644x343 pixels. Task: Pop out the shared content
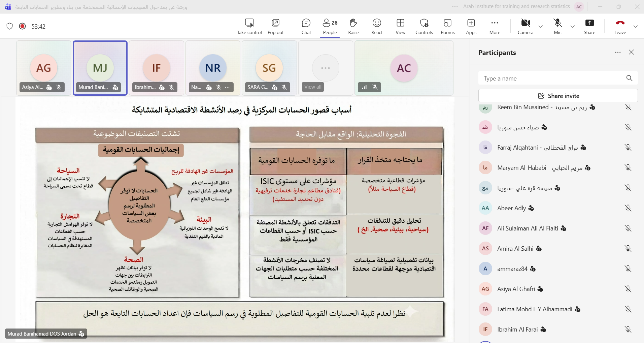pyautogui.click(x=275, y=26)
